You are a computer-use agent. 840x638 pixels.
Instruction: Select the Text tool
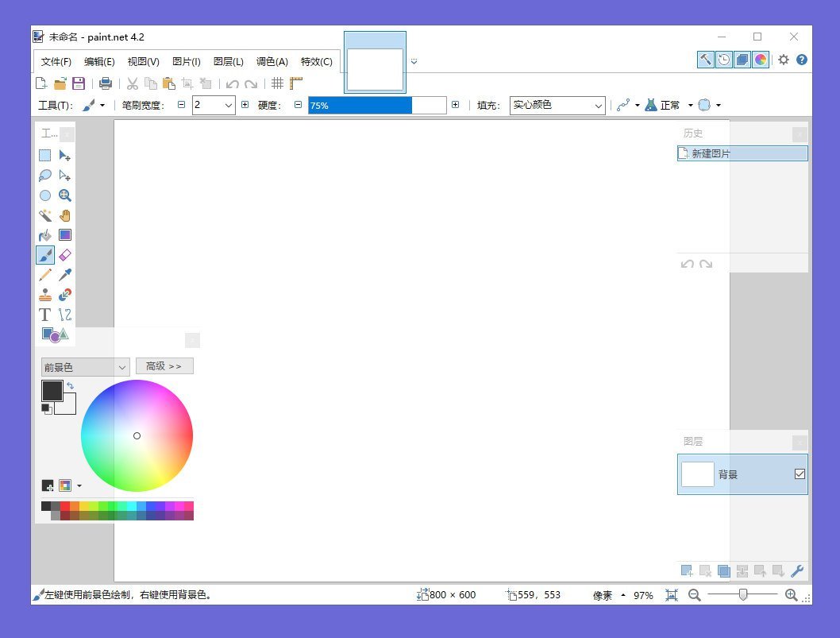[45, 314]
